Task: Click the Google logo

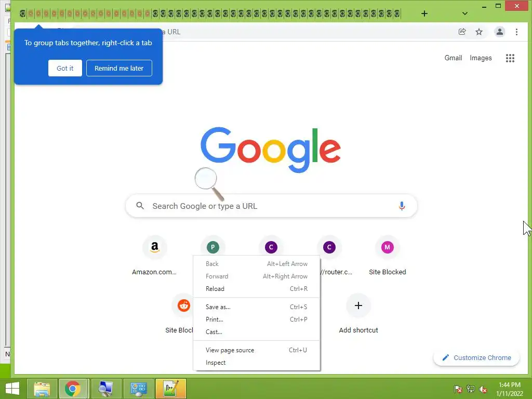Action: (x=270, y=150)
